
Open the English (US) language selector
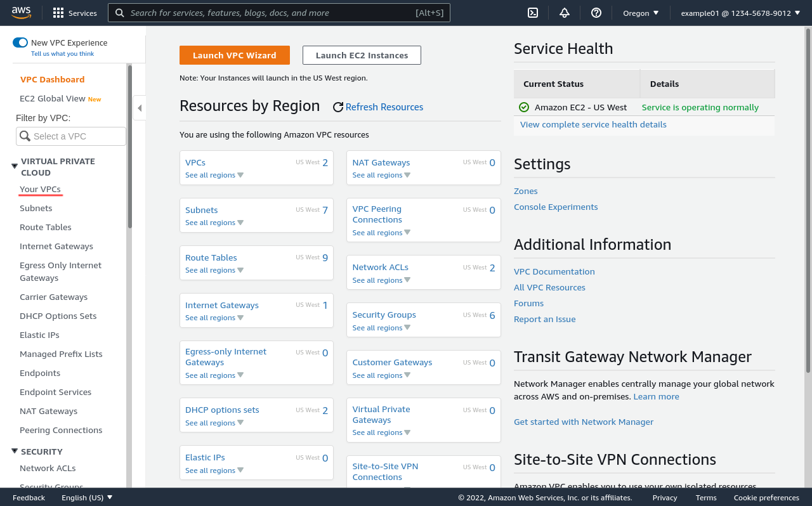tap(87, 498)
